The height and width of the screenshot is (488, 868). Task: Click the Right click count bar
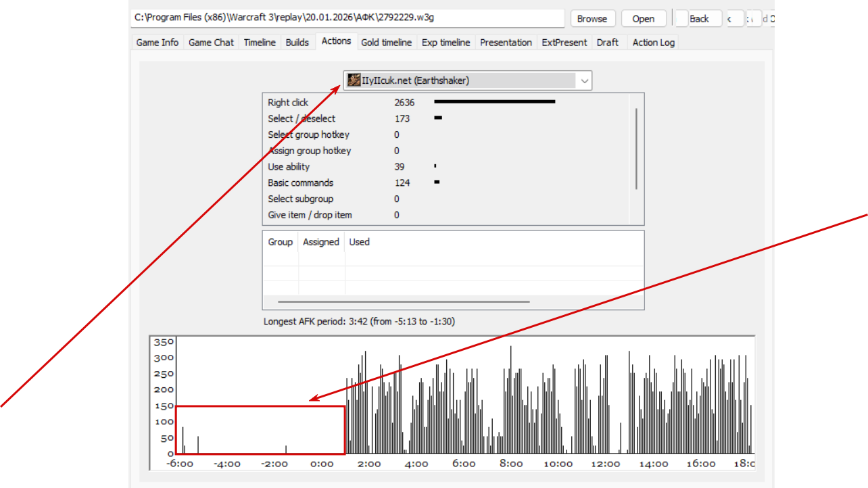click(495, 102)
